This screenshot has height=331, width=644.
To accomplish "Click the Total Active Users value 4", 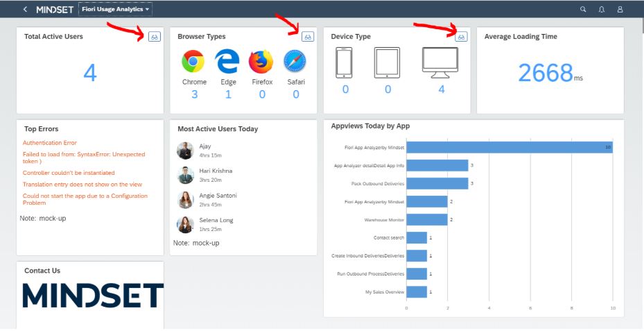I will 90,73.
